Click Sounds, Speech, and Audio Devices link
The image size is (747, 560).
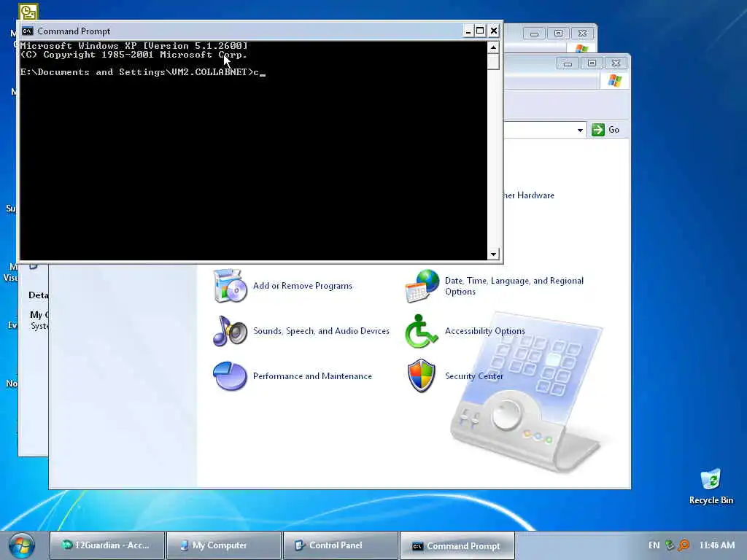click(x=321, y=331)
